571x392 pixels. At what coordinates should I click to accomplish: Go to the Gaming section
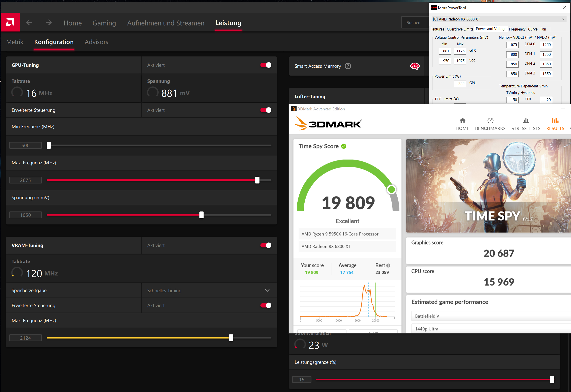[104, 23]
